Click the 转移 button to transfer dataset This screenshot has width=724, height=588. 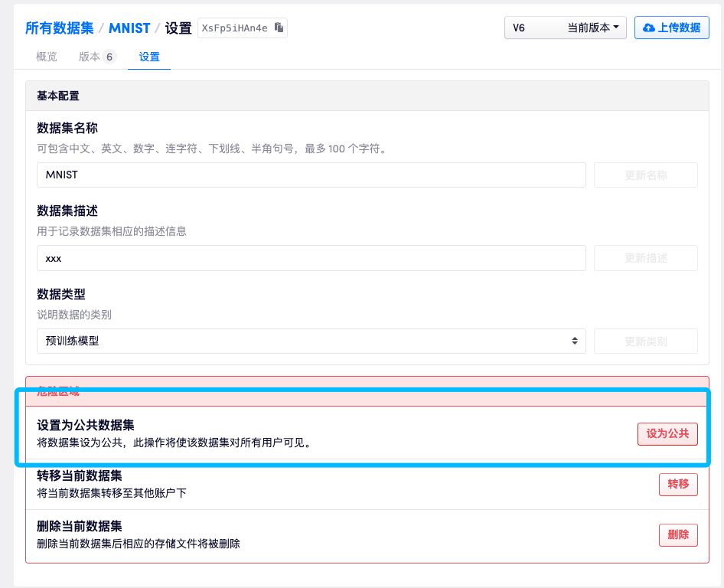677,484
